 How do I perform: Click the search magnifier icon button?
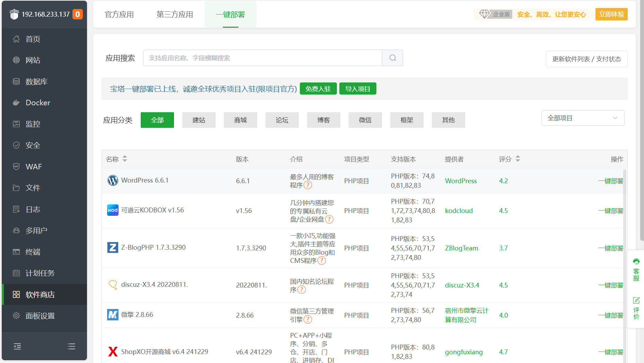point(392,58)
